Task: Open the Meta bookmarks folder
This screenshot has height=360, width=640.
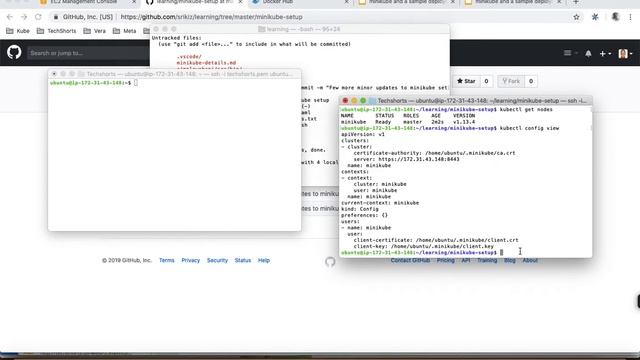Action: click(x=124, y=31)
